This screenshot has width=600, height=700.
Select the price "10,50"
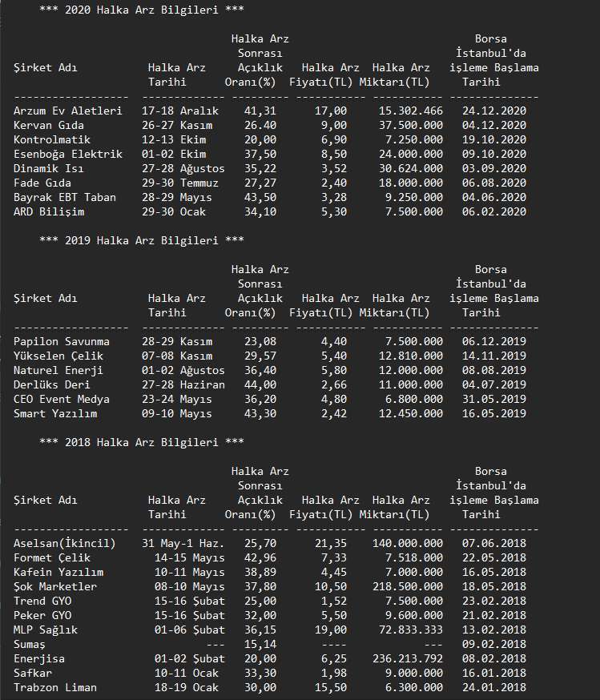[x=331, y=586]
